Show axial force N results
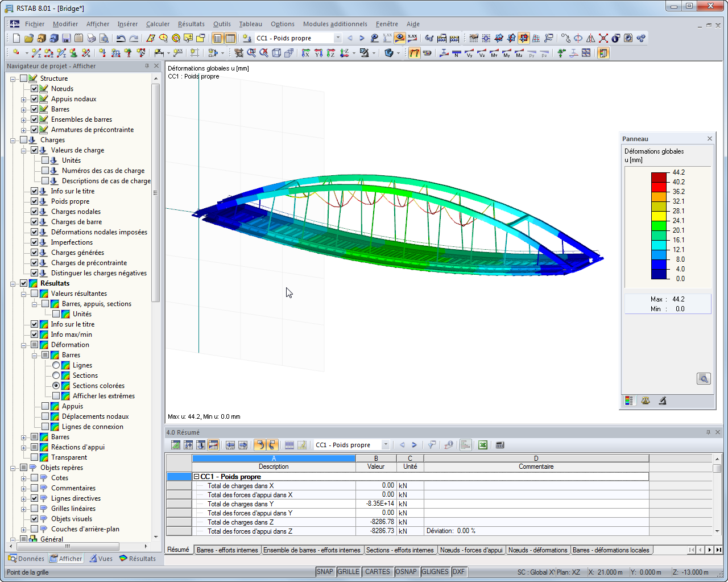This screenshot has height=582, width=728. click(x=457, y=53)
